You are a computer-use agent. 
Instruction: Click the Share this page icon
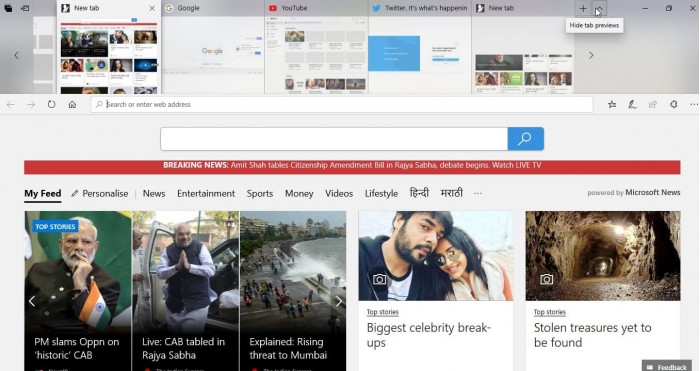tap(653, 104)
